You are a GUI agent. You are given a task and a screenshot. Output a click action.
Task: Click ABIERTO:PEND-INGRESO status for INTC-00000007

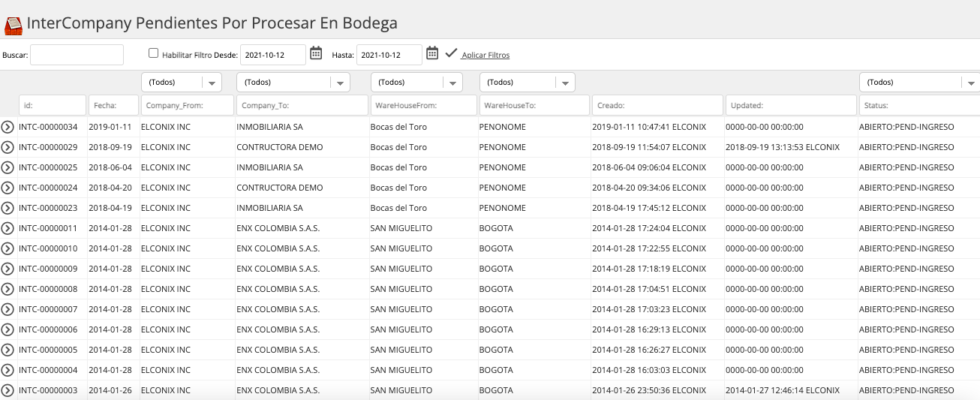pos(906,309)
